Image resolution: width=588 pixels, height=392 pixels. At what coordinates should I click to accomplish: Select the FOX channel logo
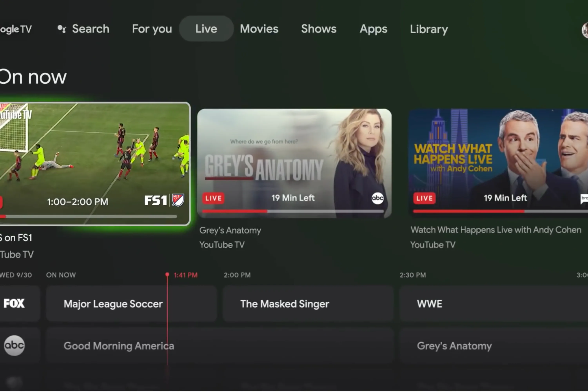pos(14,303)
